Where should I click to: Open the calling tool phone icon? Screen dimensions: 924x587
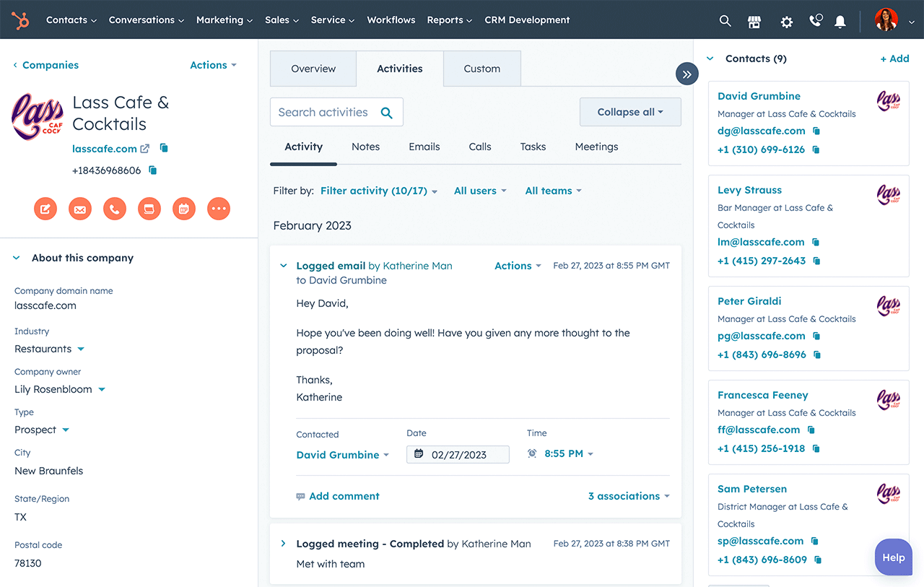click(814, 21)
